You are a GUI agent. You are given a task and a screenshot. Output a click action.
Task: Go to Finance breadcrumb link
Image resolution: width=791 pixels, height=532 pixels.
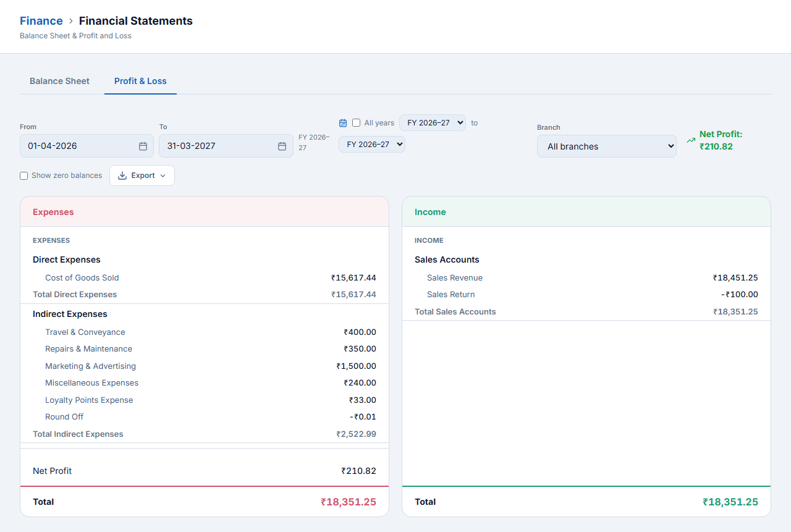coord(41,21)
